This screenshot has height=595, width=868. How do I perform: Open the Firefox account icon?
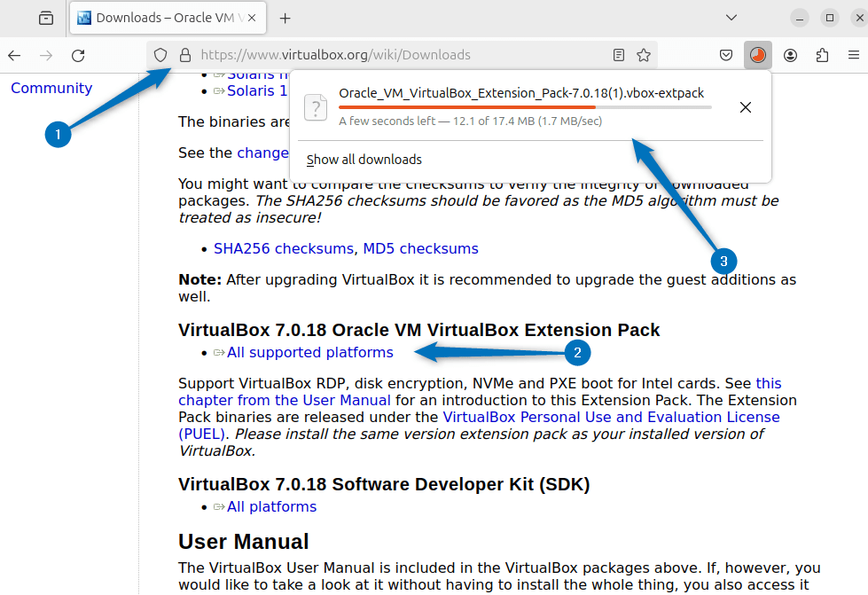[790, 55]
